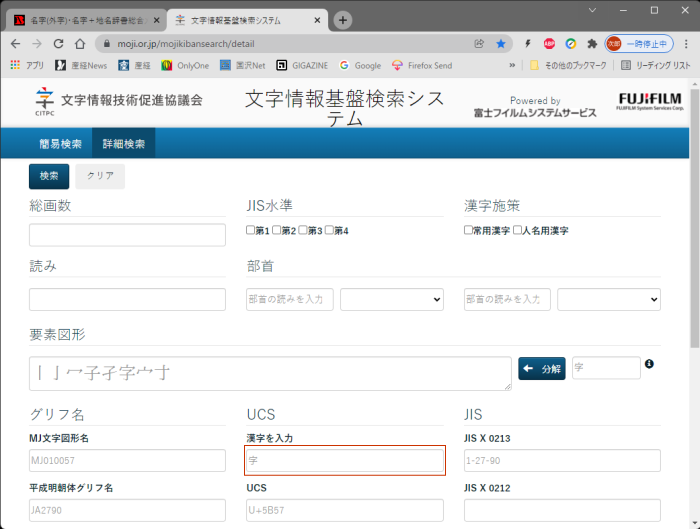Viewport: 700px width, 529px height.
Task: Click the info icon beside the 分解 field
Action: [x=650, y=364]
